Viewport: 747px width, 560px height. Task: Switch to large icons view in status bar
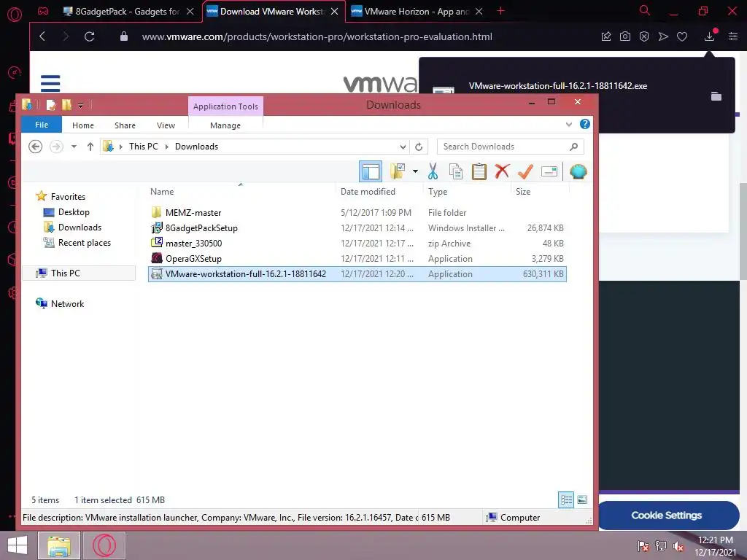click(x=581, y=500)
